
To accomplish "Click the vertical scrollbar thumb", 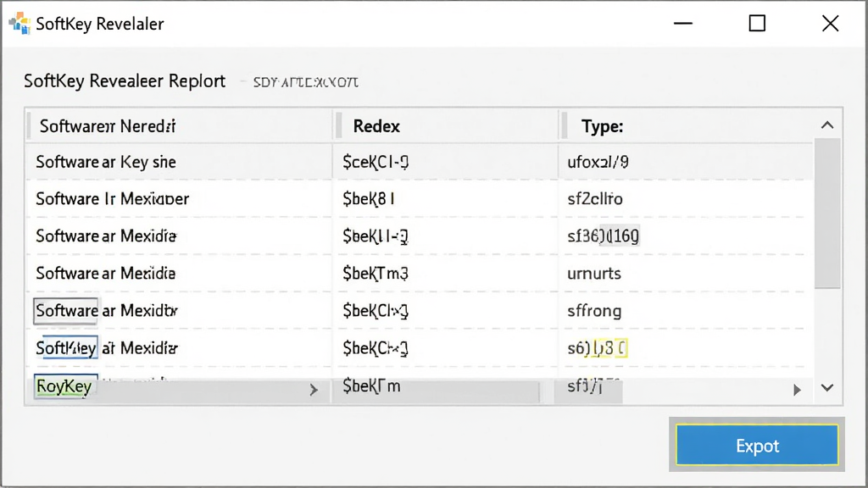I will (827, 213).
